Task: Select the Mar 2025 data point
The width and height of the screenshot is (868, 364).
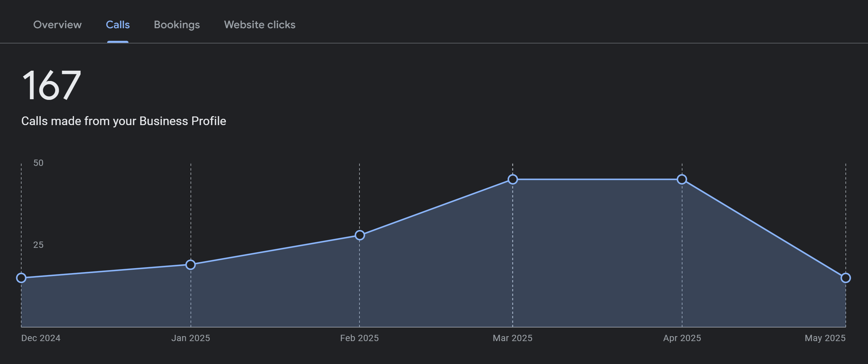Action: [513, 179]
